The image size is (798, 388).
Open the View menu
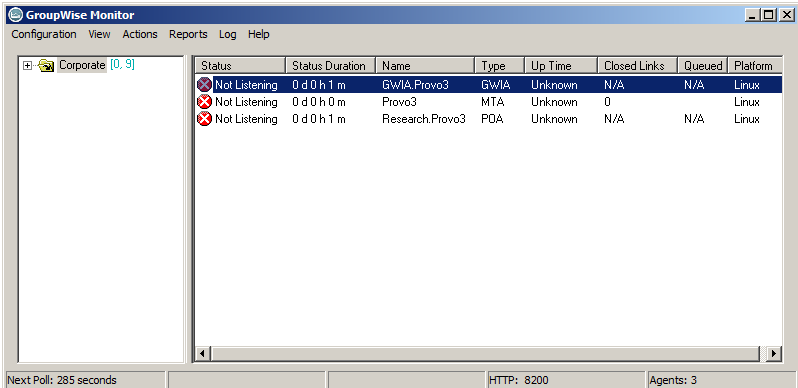(x=99, y=34)
